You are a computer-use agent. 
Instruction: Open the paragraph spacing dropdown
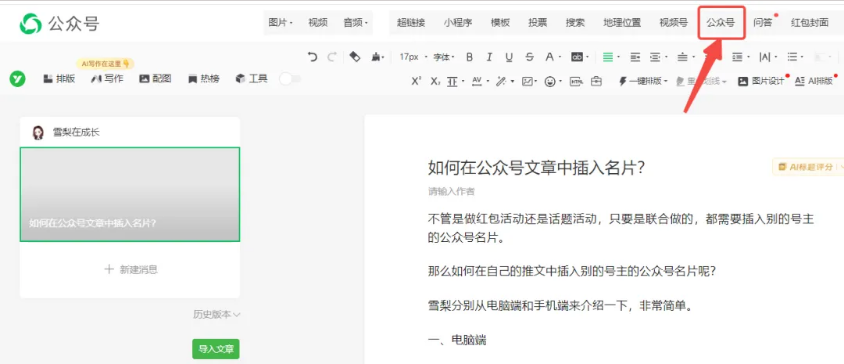click(685, 57)
